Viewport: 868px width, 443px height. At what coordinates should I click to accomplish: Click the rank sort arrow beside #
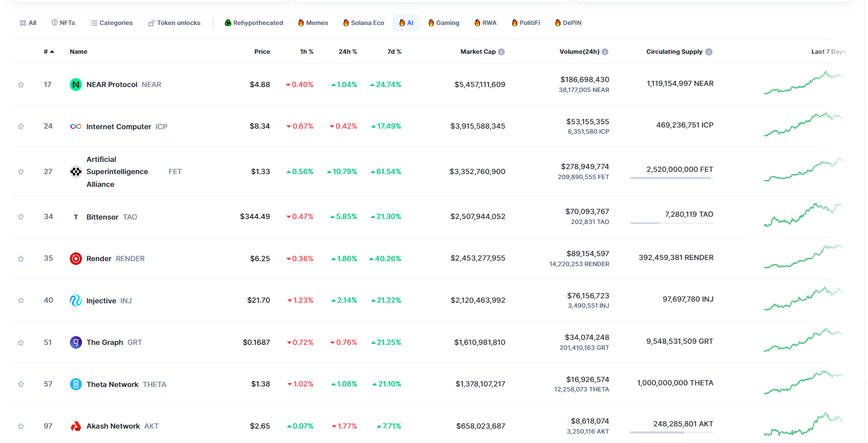point(52,52)
